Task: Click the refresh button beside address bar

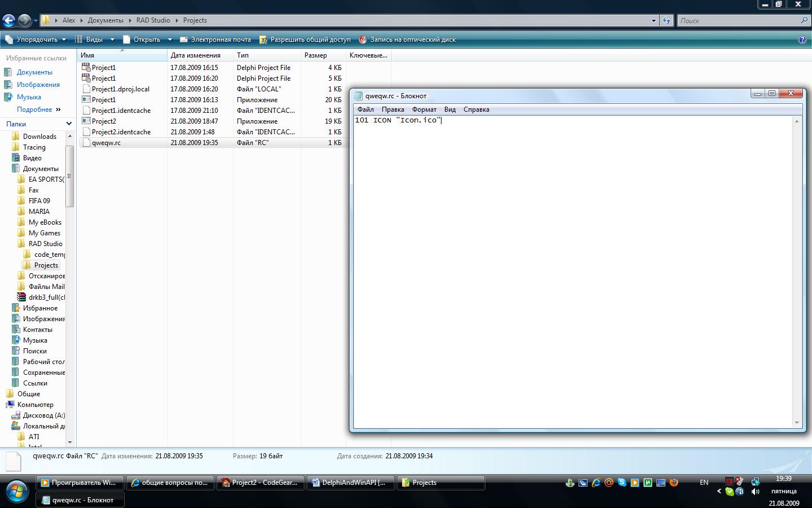Action: pos(667,20)
